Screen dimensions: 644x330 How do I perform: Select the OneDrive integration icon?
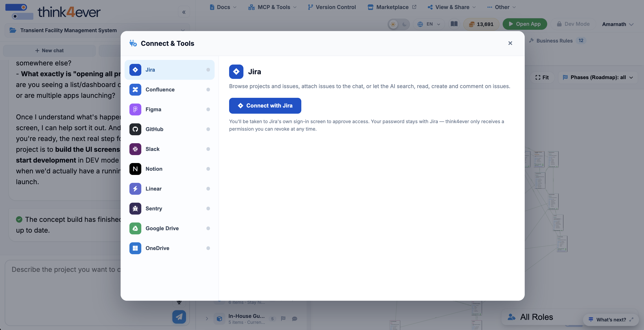(x=135, y=248)
